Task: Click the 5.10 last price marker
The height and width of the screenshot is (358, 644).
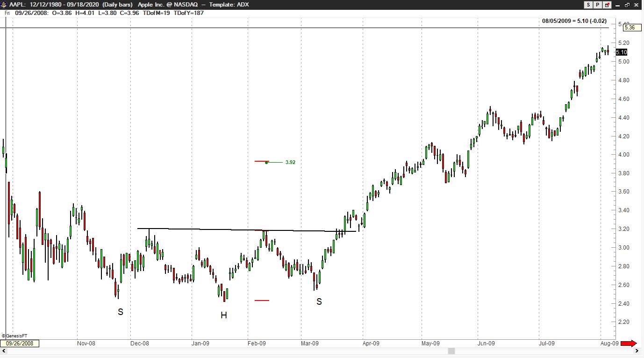Action: [x=622, y=52]
